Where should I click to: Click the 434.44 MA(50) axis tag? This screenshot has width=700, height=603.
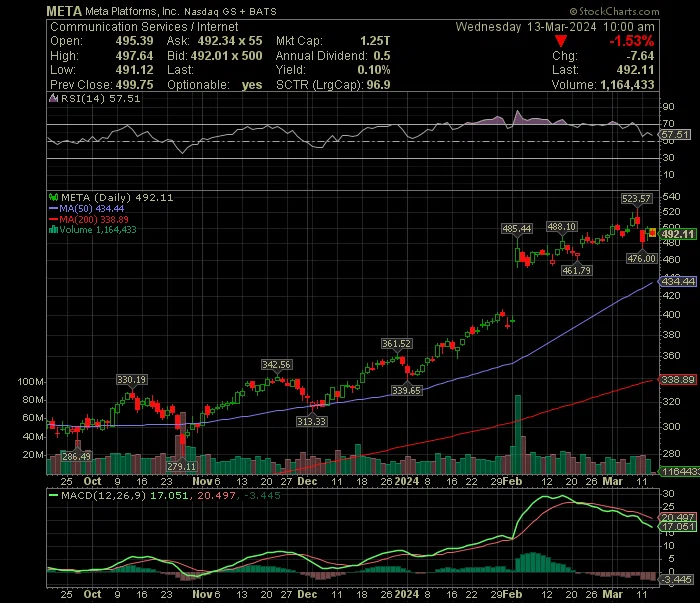click(x=678, y=282)
